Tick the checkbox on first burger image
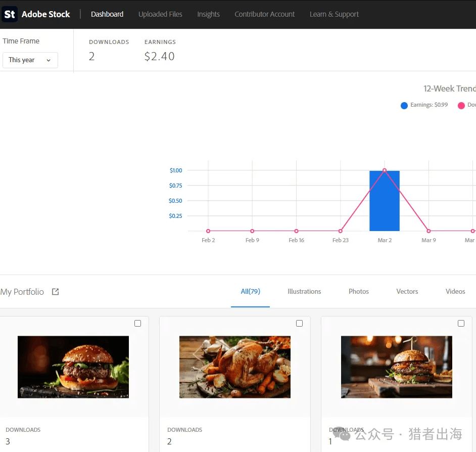 [137, 324]
